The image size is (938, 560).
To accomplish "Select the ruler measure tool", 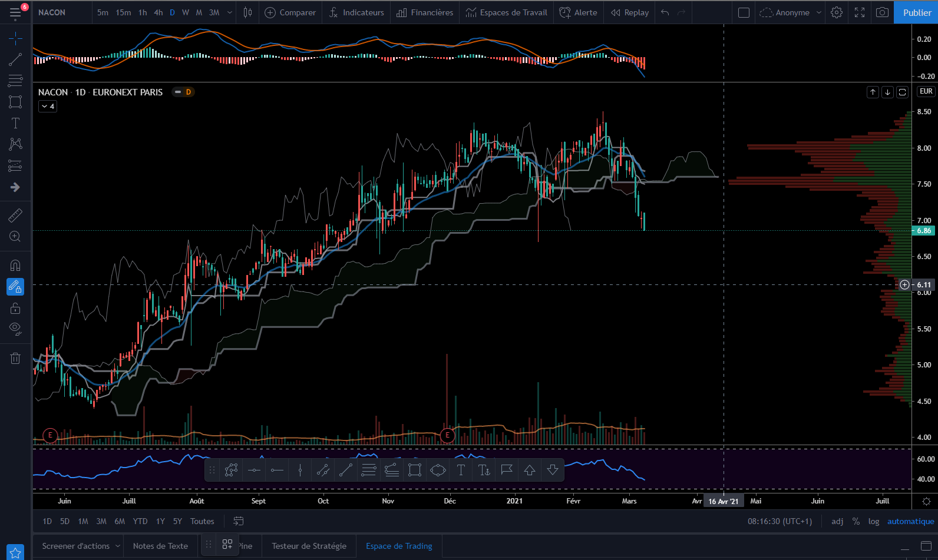I will click(x=15, y=216).
